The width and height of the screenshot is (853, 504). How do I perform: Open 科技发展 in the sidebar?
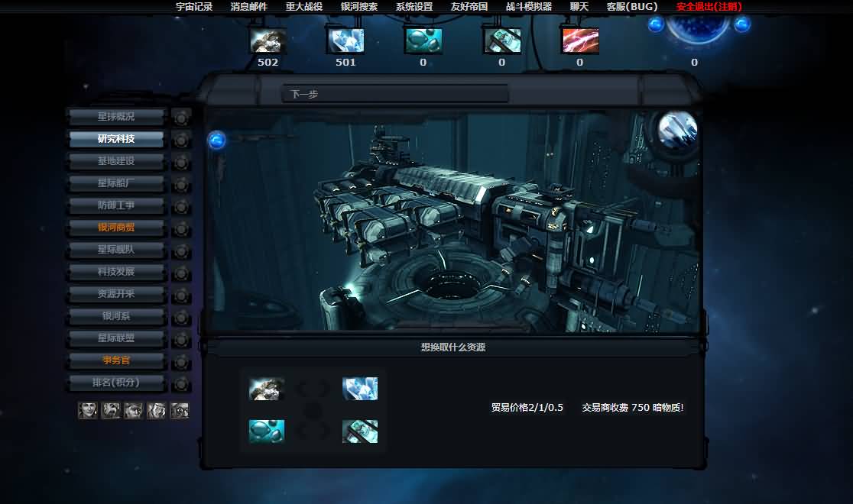coord(116,271)
